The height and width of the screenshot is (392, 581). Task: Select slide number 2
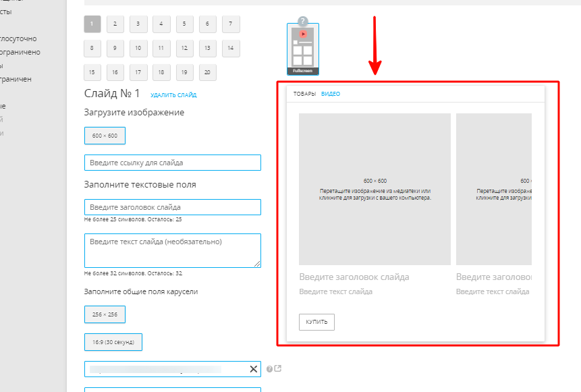pos(115,24)
